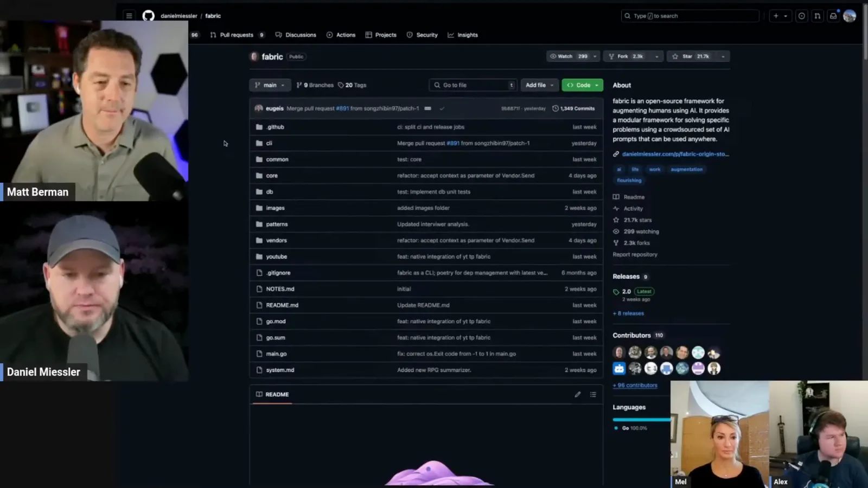
Task: Open the patterns folder
Action: [x=277, y=224]
